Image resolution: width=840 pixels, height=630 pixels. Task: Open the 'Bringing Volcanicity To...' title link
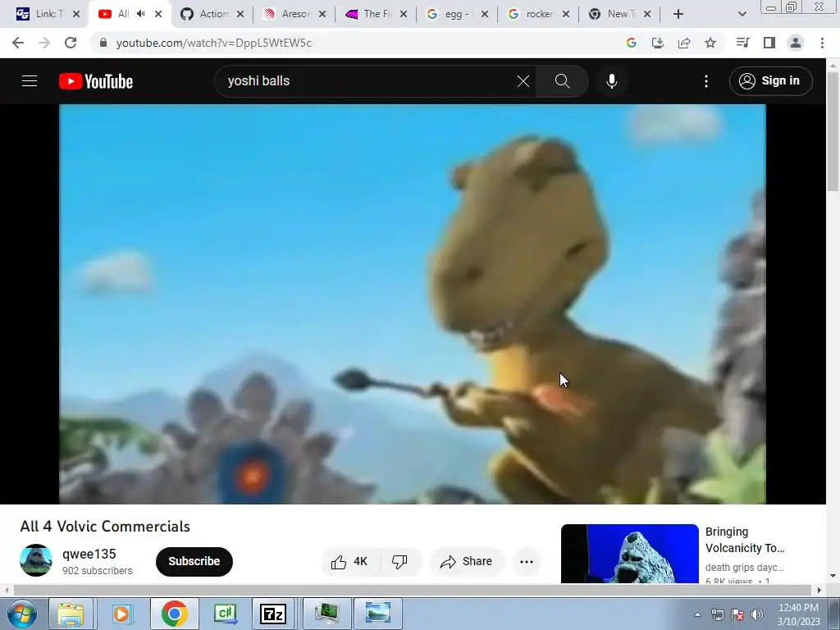pyautogui.click(x=745, y=540)
